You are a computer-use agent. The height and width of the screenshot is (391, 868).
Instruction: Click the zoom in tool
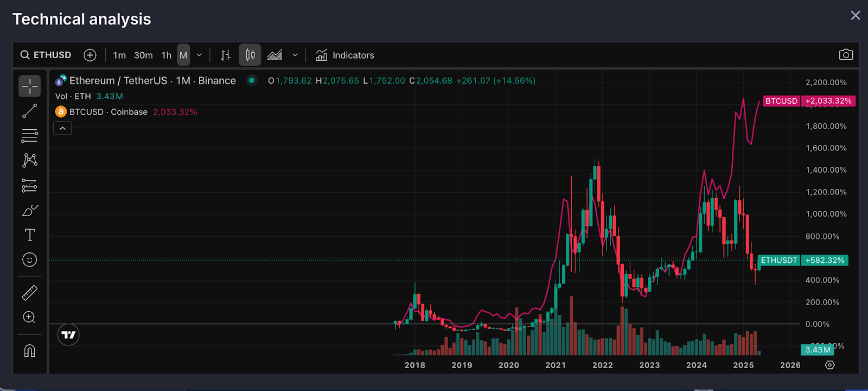click(x=30, y=317)
